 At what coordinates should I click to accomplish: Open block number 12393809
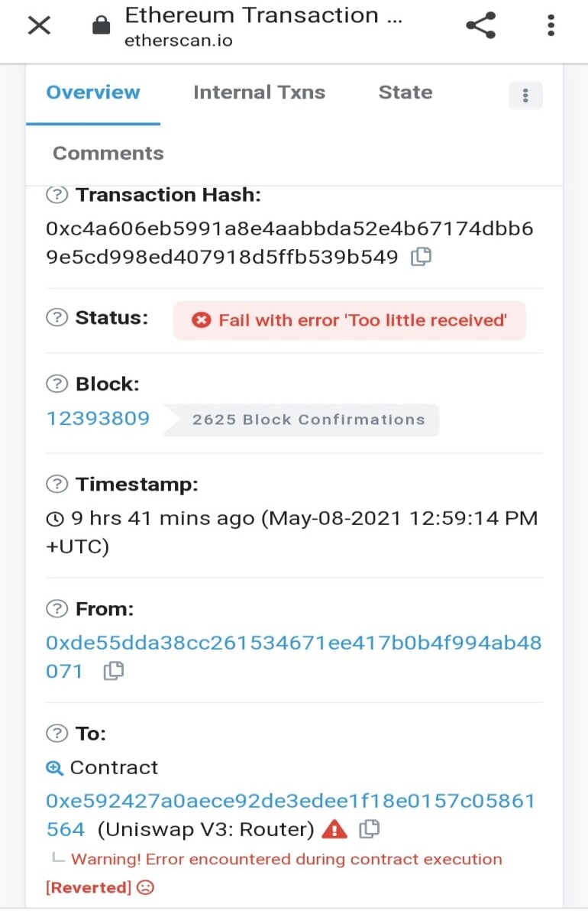coord(99,419)
